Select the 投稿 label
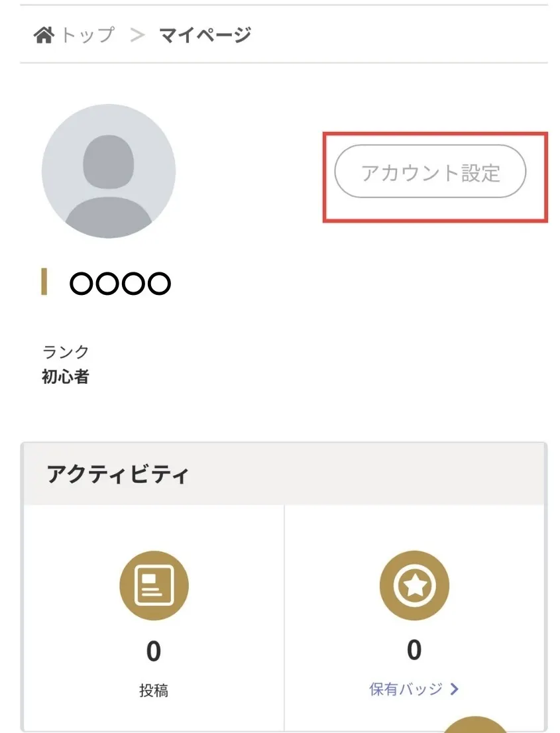 (x=154, y=691)
